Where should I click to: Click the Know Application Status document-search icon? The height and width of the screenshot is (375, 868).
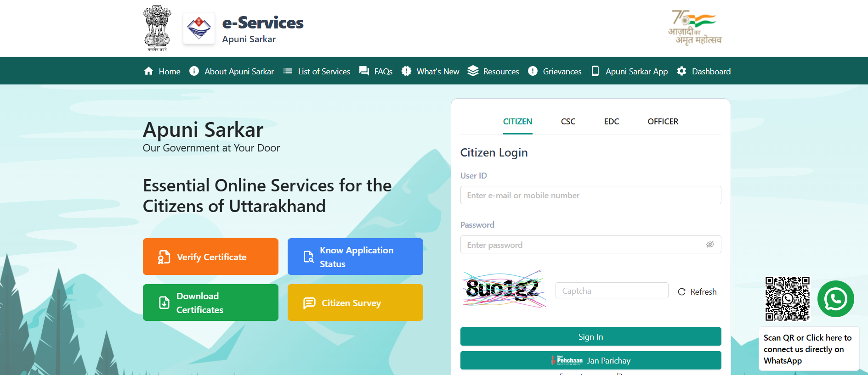(308, 257)
